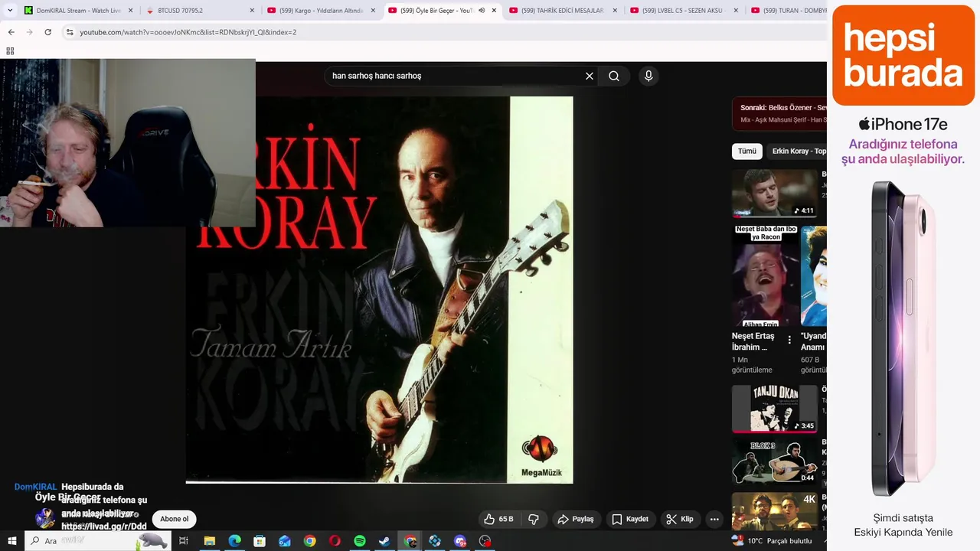Screen dimensions: 980x551
Task: Open File Explorer from the taskbar
Action: point(209,541)
